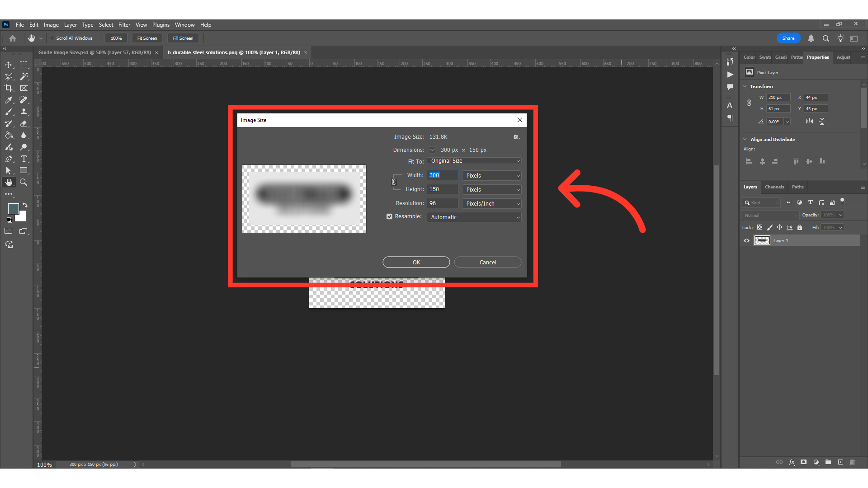Viewport: 868px width, 488px height.
Task: Click the foreground color swatch
Action: [x=14, y=209]
